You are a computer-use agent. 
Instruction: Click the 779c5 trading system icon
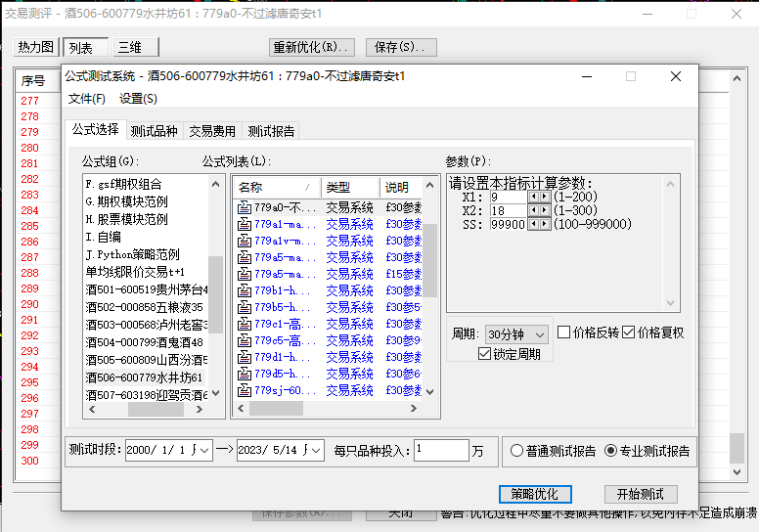pos(245,340)
